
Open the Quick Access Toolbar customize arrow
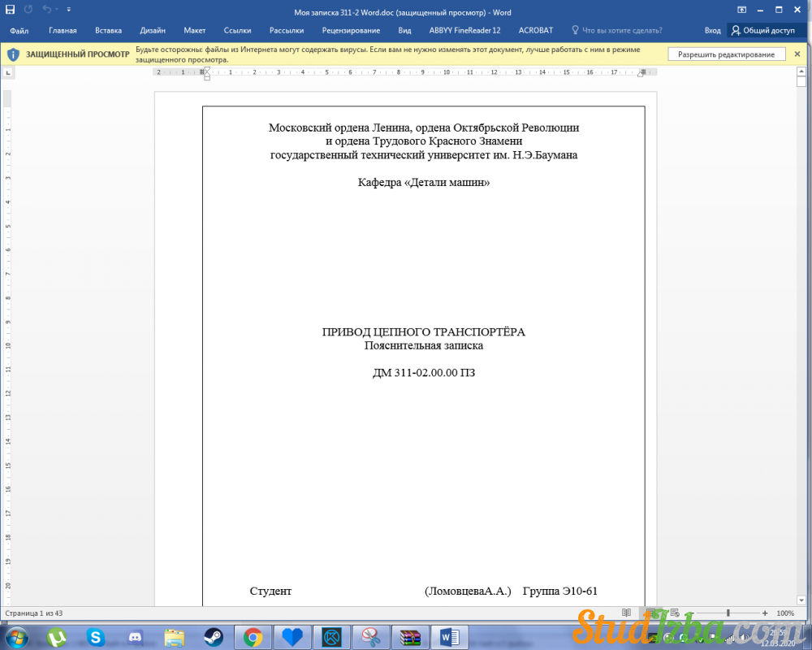tap(68, 10)
